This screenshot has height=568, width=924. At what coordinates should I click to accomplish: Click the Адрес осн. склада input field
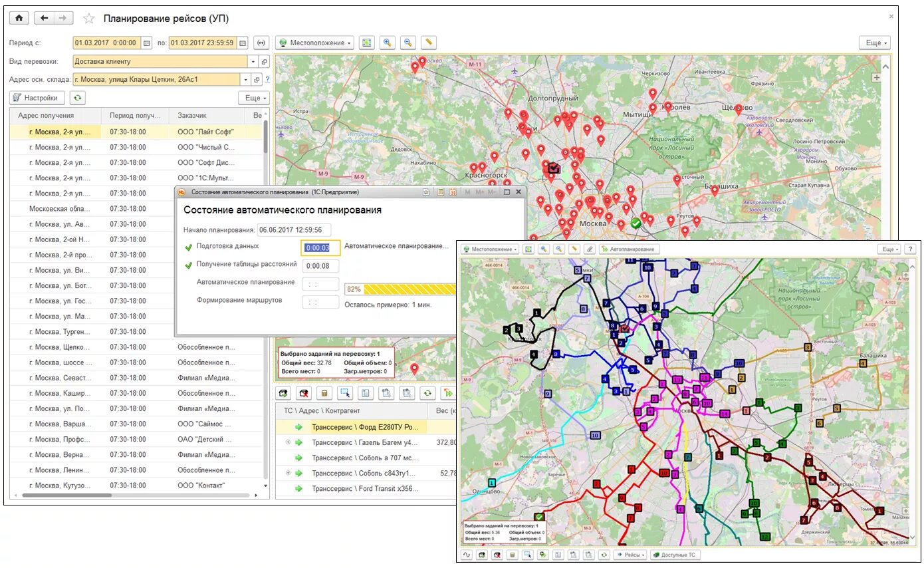(x=156, y=79)
